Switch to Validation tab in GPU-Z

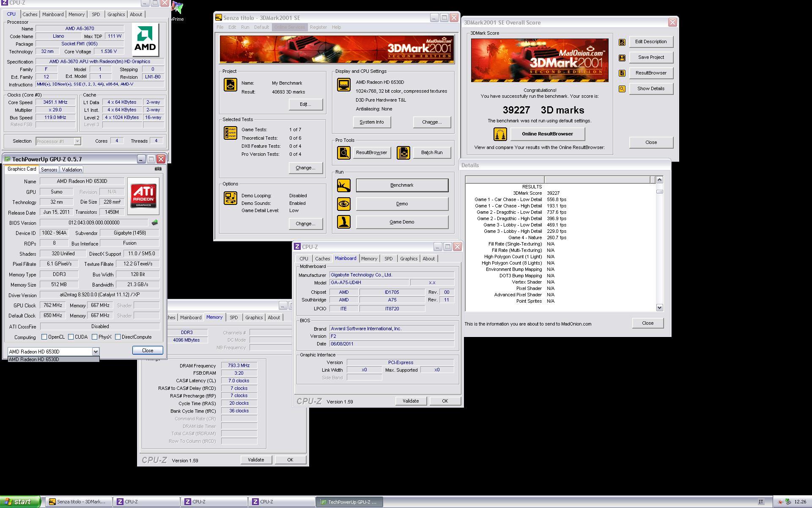pyautogui.click(x=71, y=169)
